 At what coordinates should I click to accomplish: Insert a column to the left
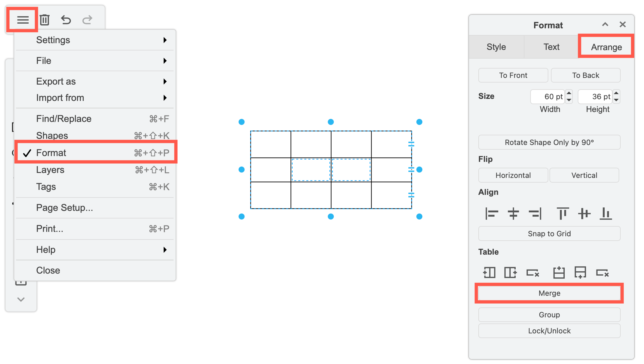tap(489, 273)
